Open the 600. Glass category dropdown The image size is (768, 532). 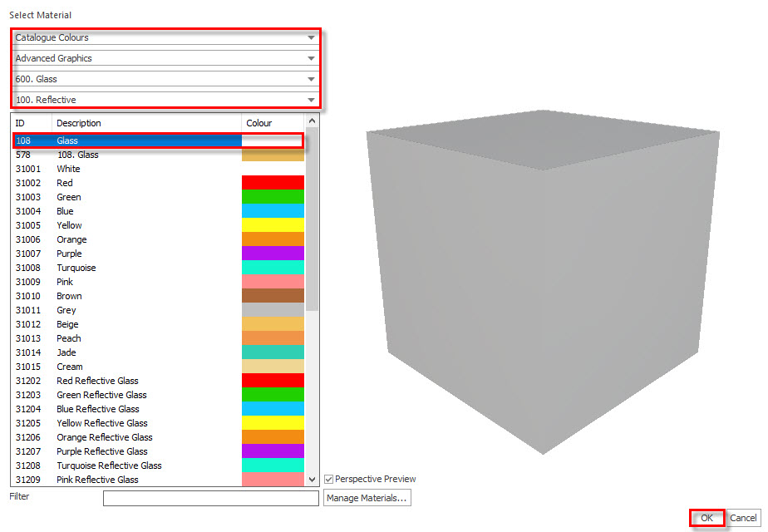[x=165, y=79]
